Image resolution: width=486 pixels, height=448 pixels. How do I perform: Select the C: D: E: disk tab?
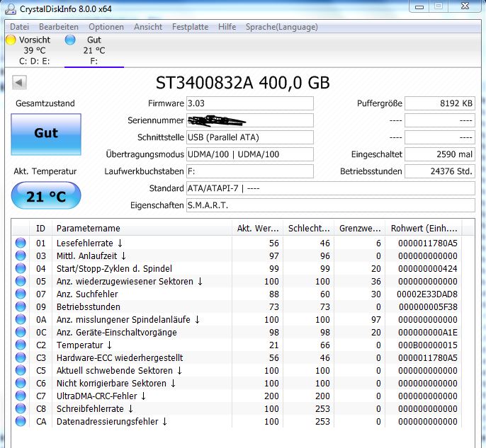[33, 51]
